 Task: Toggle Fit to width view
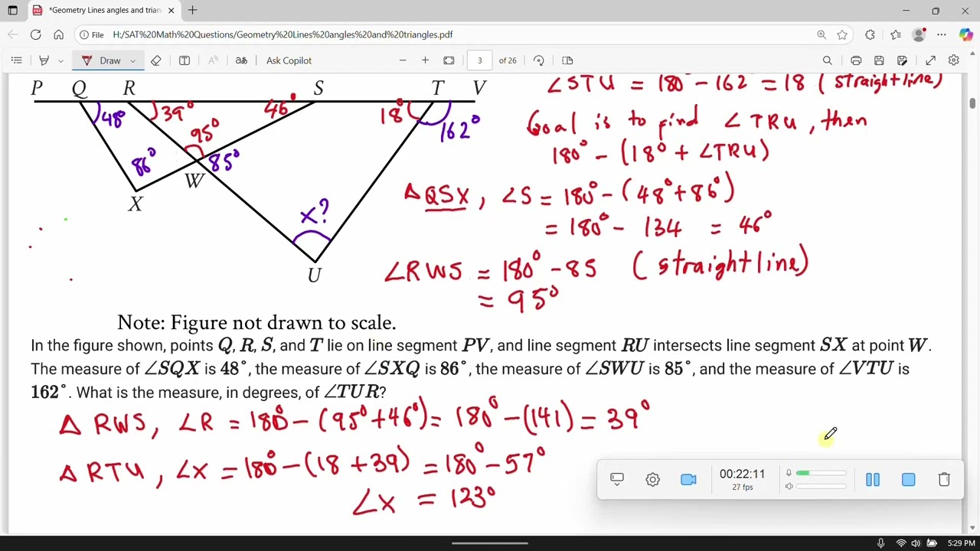coord(449,60)
